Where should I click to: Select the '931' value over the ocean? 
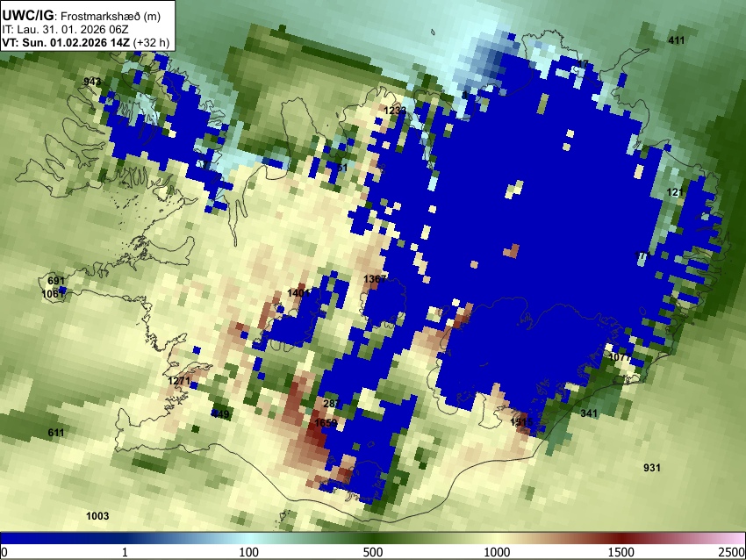[x=652, y=468]
